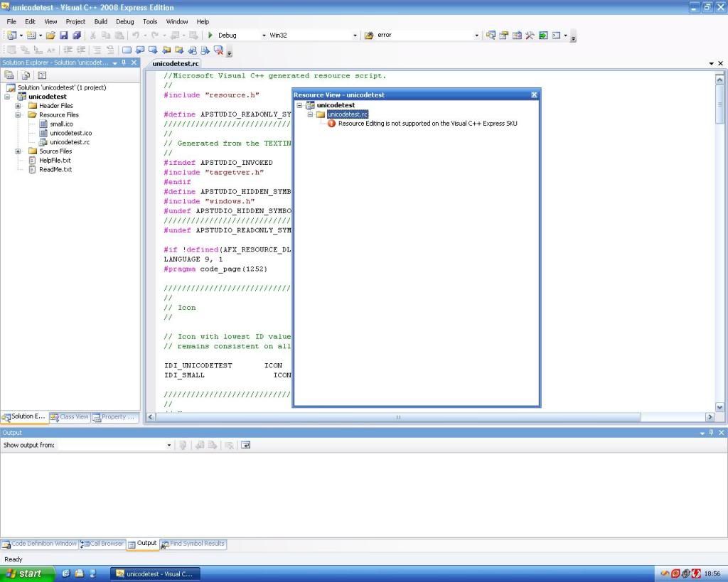The image size is (728, 582).
Task: Open the Properties Window toolbar icon
Action: [504, 36]
